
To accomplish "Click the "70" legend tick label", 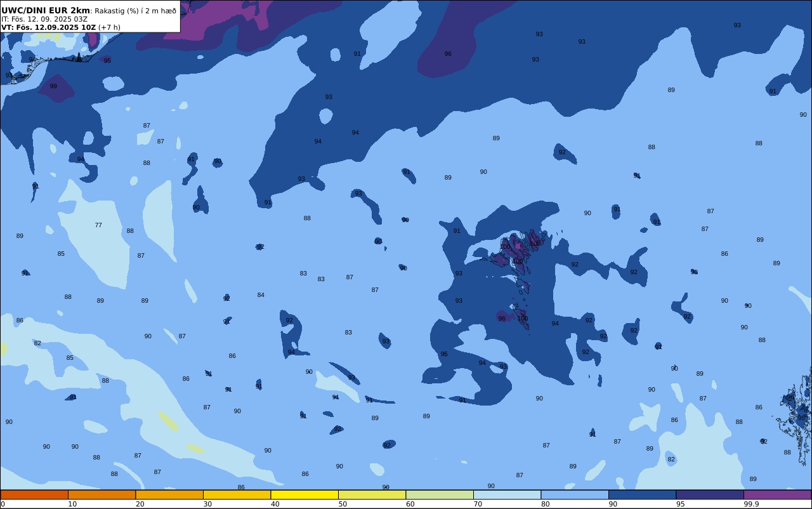I will [x=478, y=504].
